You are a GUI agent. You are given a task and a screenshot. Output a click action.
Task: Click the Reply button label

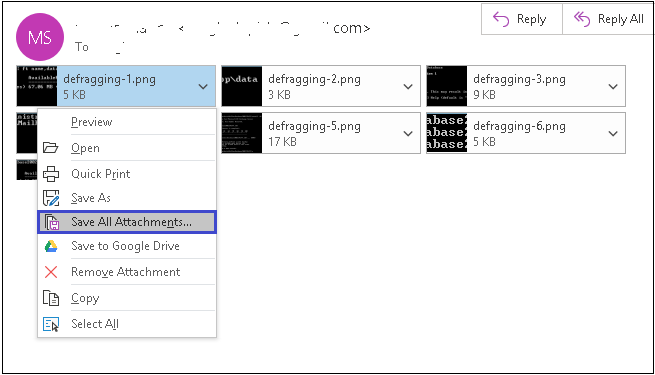pyautogui.click(x=531, y=19)
